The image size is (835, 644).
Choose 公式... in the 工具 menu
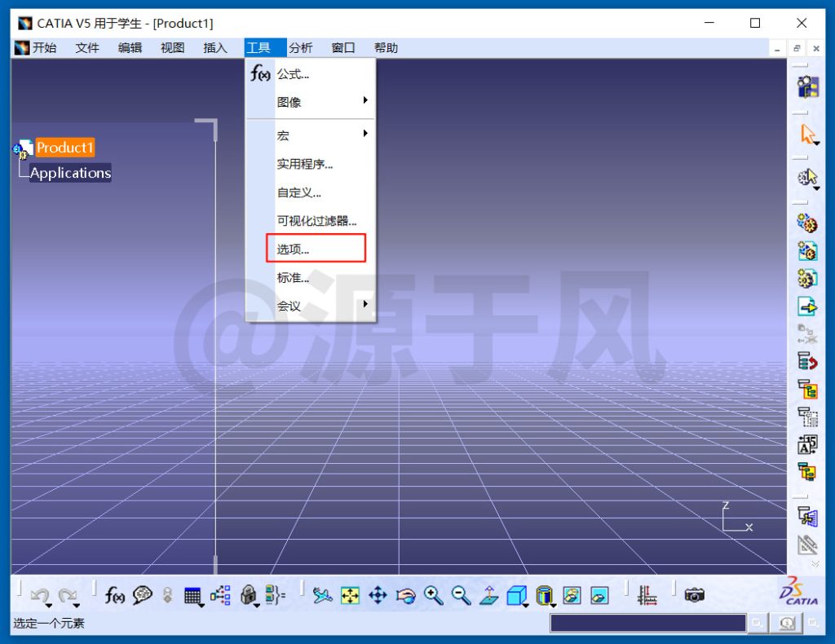pos(311,74)
